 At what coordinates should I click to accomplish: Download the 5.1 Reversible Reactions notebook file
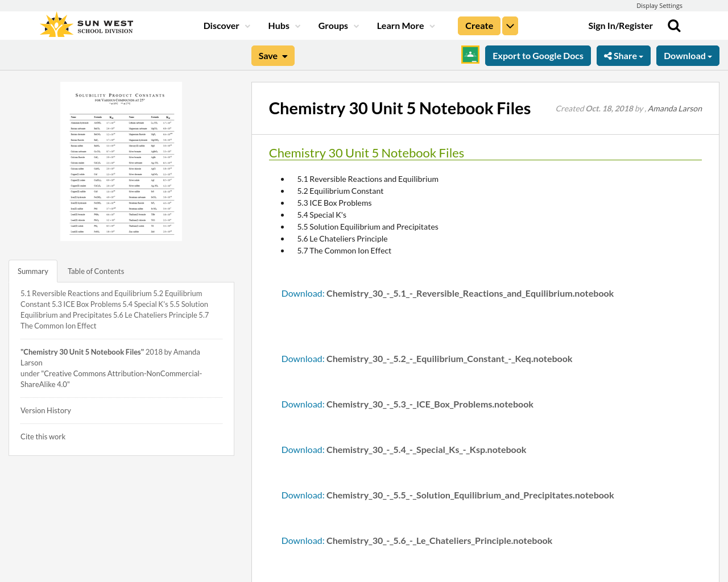pos(448,293)
